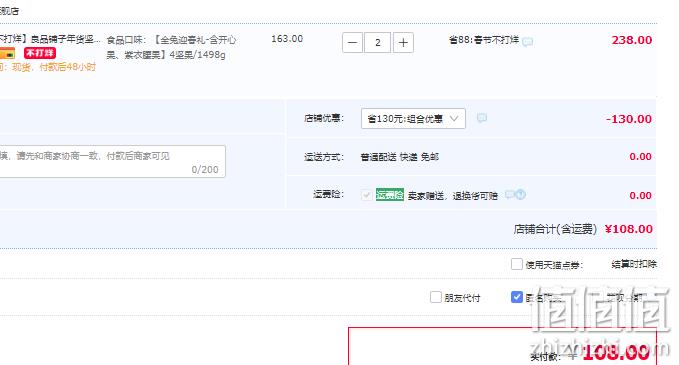Click the orange card icon under product title

pyautogui.click(x=7, y=54)
